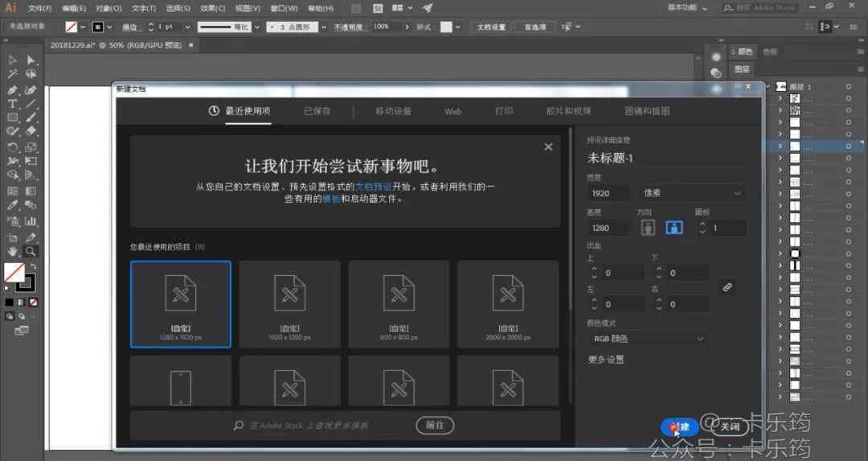
Task: Open the stroke weight 1 pt dropdown
Action: [187, 27]
